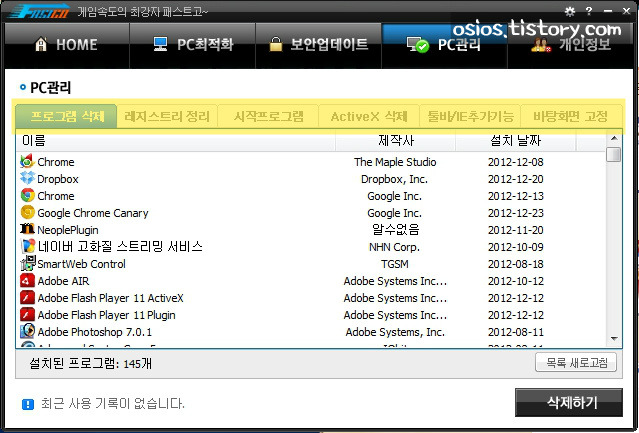
Task: Click the Dropbox, Inc. publisher cell
Action: (394, 179)
